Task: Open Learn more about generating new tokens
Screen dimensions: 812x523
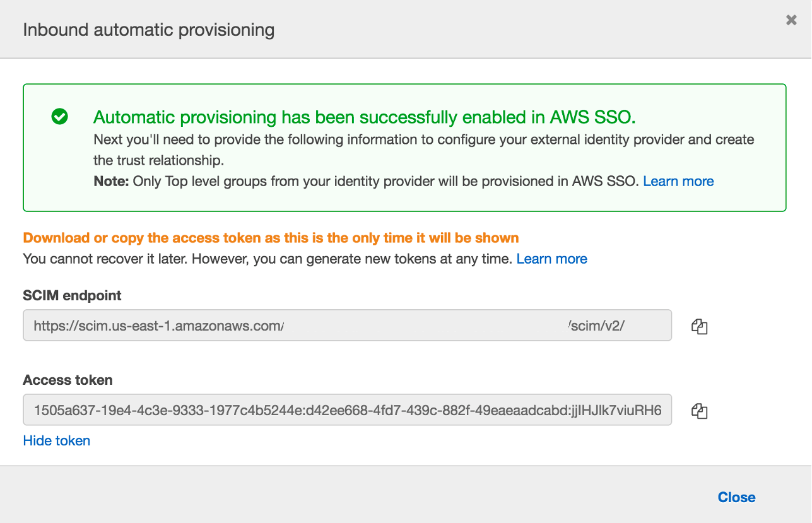Action: (551, 259)
